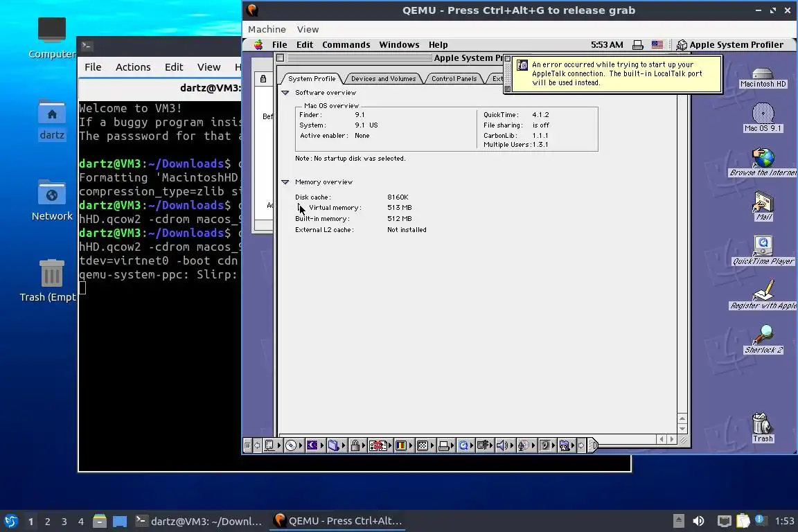The width and height of the screenshot is (798, 532).
Task: Open the Apple menu icon in Mac OS
Action: point(258,45)
